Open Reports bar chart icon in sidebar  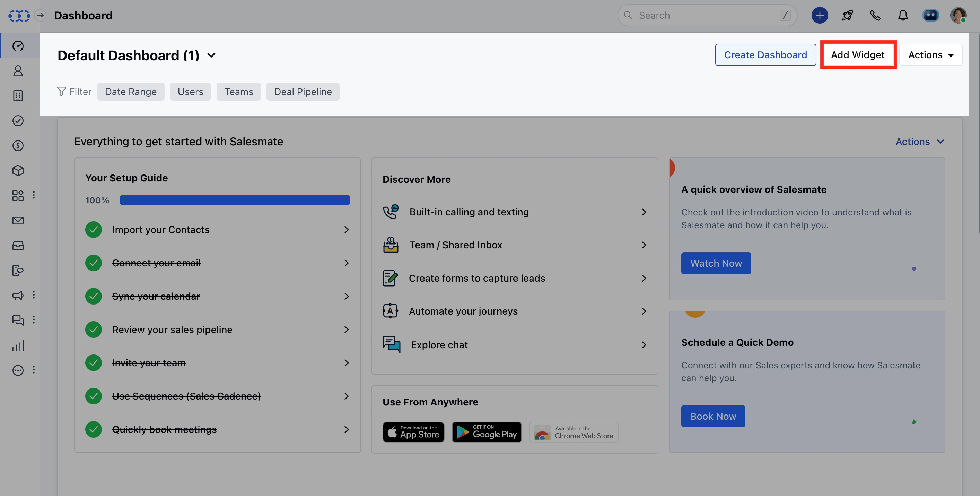tap(18, 345)
